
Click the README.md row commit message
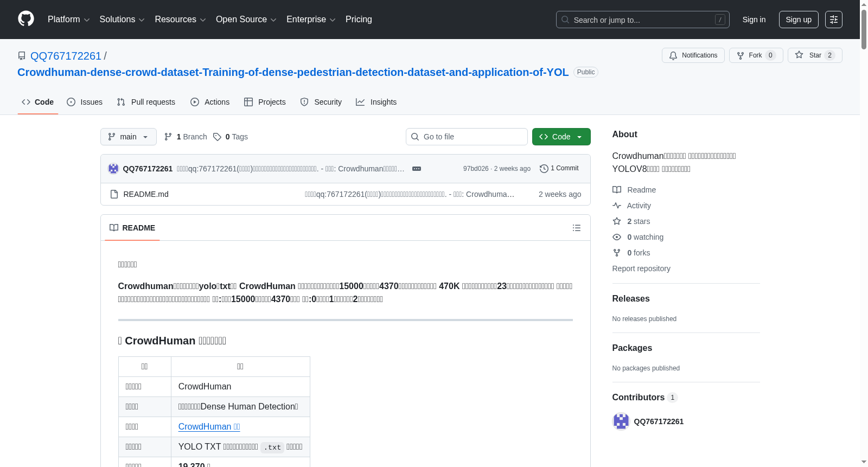(x=410, y=194)
